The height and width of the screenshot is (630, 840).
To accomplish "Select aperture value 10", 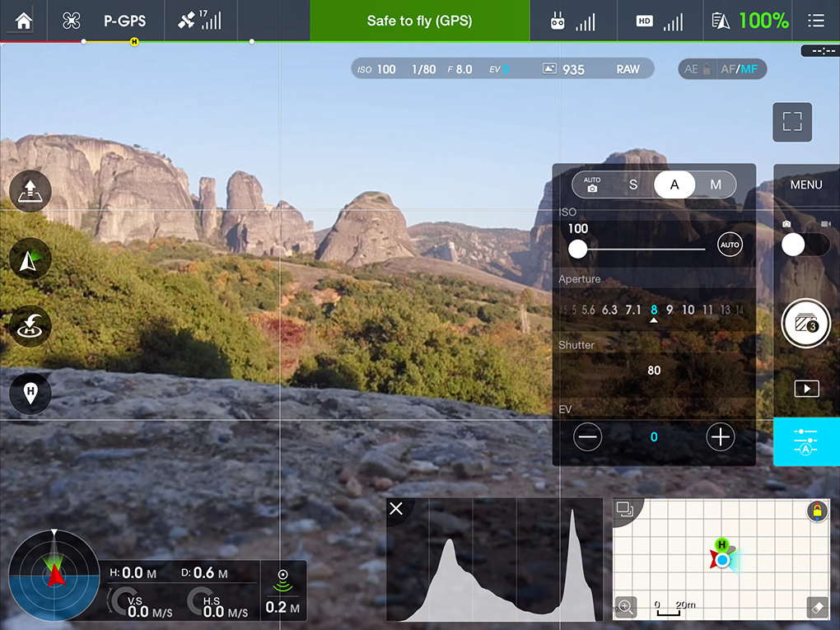I will point(688,310).
